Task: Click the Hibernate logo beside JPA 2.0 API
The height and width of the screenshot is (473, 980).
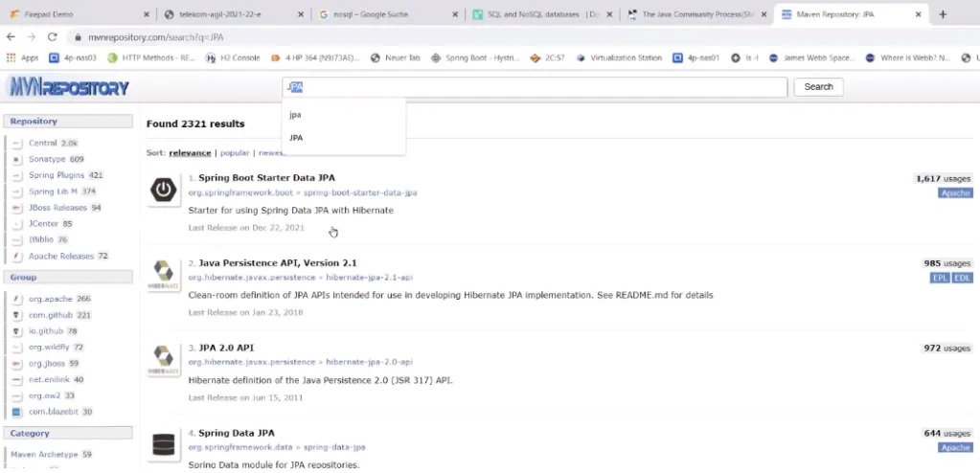Action: [x=164, y=360]
